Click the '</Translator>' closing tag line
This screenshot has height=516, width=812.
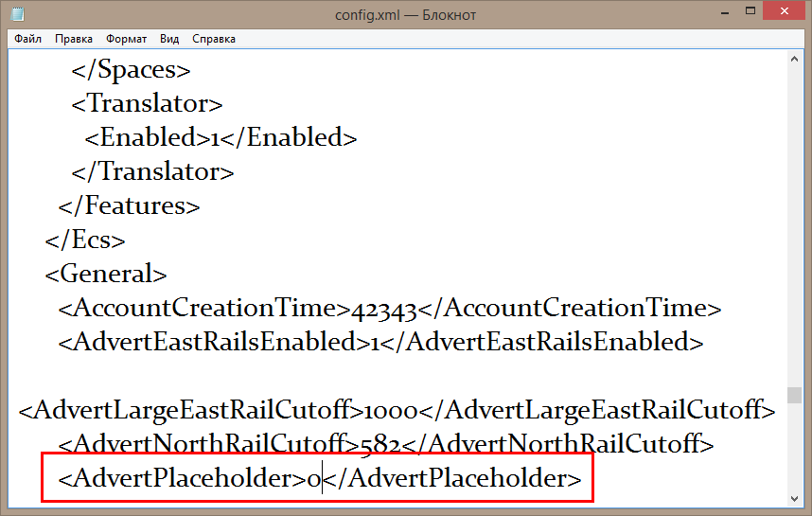tap(152, 171)
